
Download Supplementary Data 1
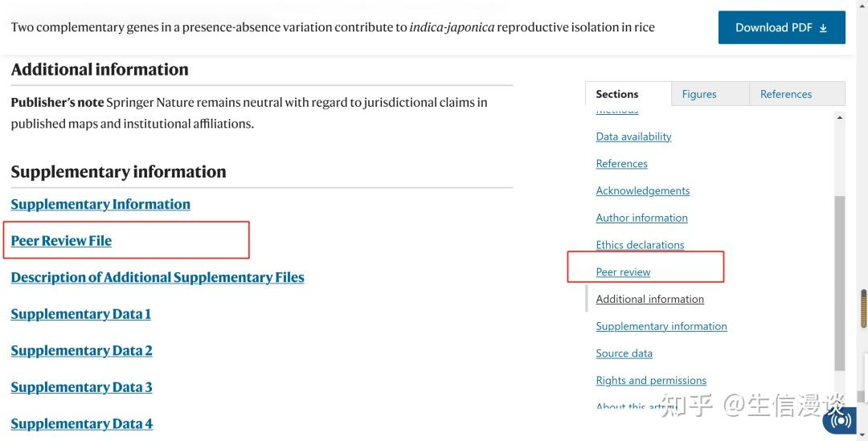[80, 314]
